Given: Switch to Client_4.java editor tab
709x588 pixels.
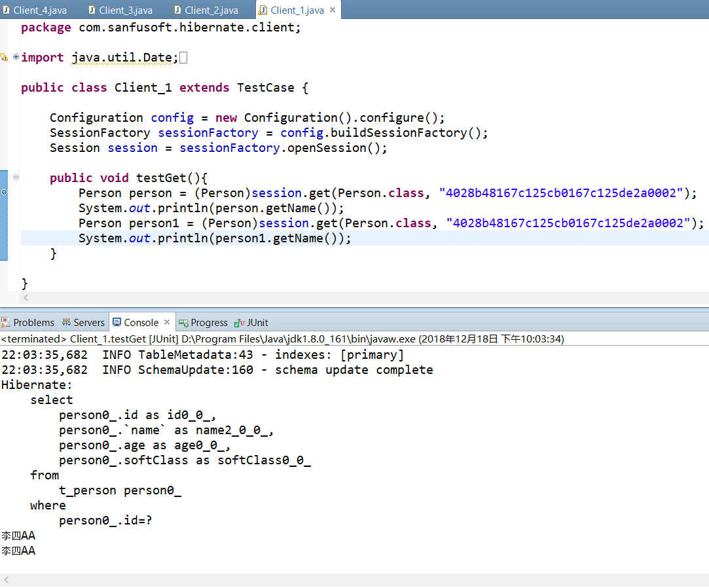Looking at the screenshot, I should [35, 10].
